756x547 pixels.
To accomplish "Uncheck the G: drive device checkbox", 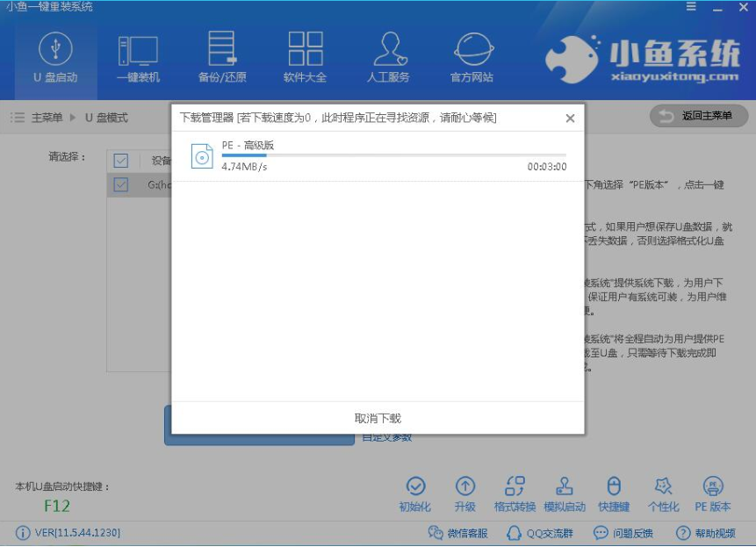I will [121, 184].
